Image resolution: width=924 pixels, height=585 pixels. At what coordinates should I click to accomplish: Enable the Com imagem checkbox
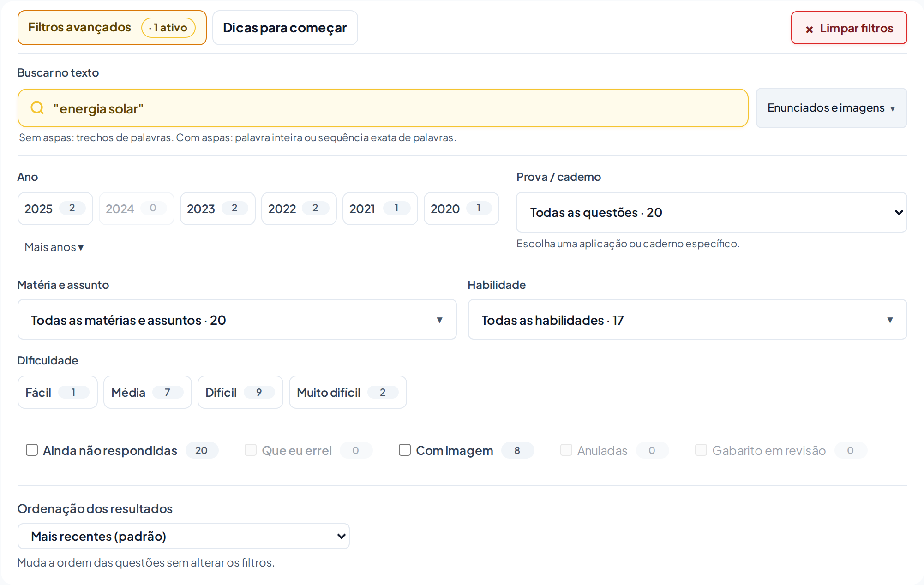click(x=405, y=450)
